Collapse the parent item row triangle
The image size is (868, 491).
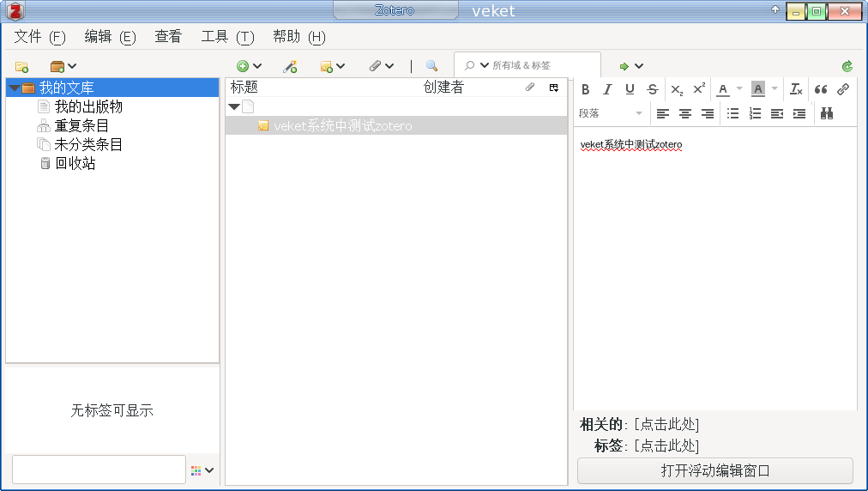[234, 106]
